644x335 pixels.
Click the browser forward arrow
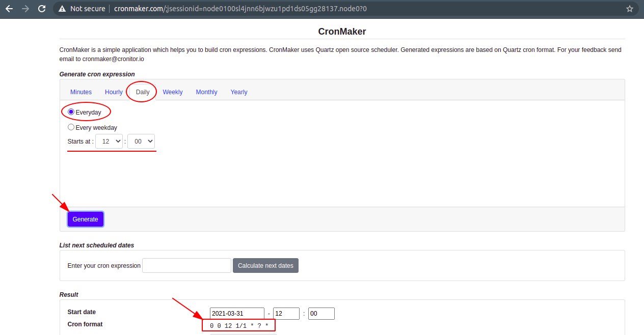point(25,9)
